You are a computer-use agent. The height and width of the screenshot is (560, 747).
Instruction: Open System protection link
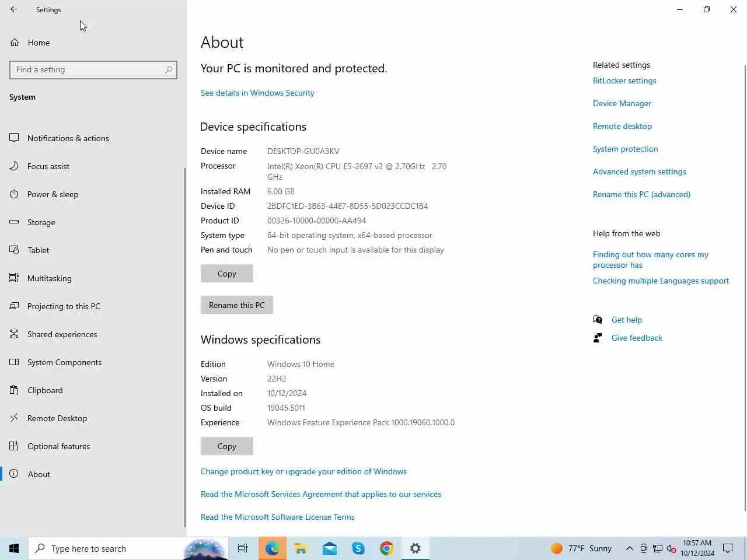pyautogui.click(x=625, y=149)
